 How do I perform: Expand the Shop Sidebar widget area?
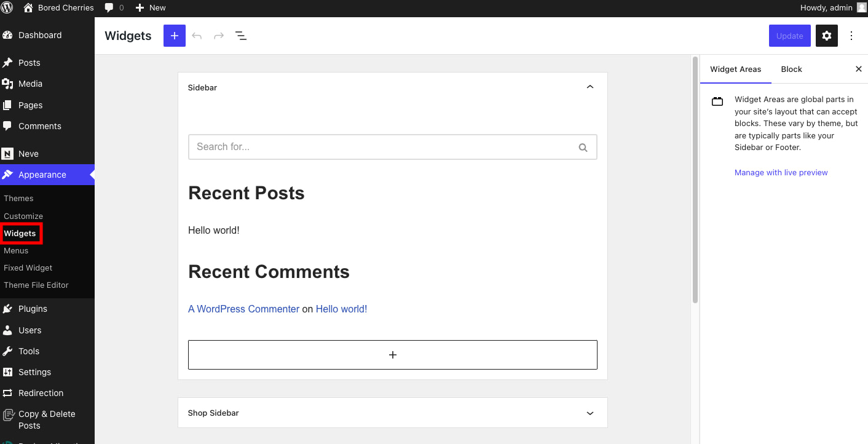click(590, 413)
